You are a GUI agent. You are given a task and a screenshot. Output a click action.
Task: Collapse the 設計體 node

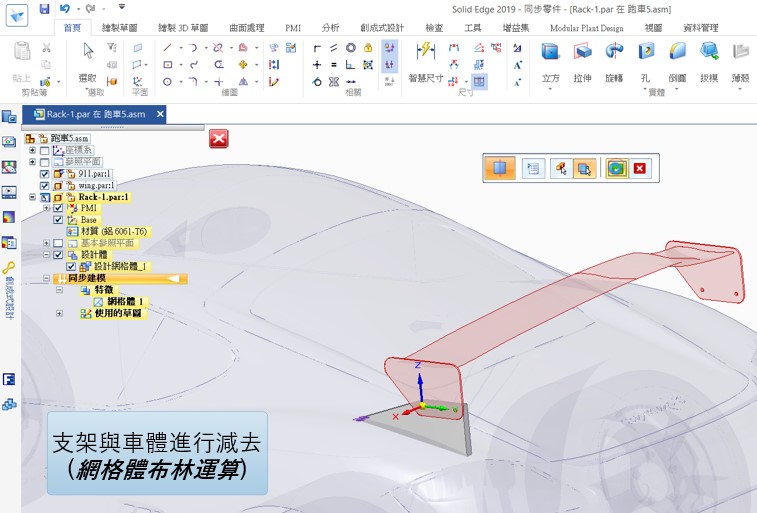(46, 254)
